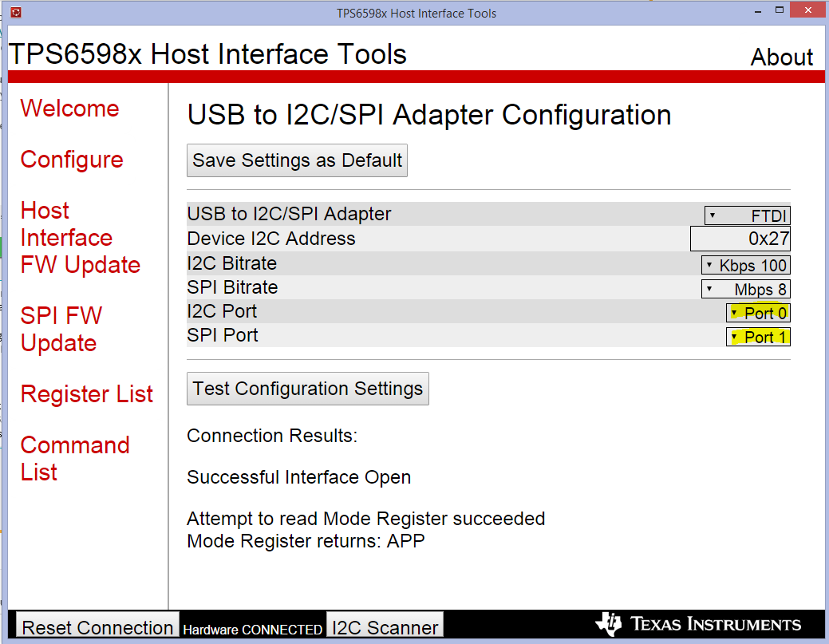Viewport: 829px width, 644px height.
Task: Open Host Interface FW Update
Action: pyautogui.click(x=81, y=237)
